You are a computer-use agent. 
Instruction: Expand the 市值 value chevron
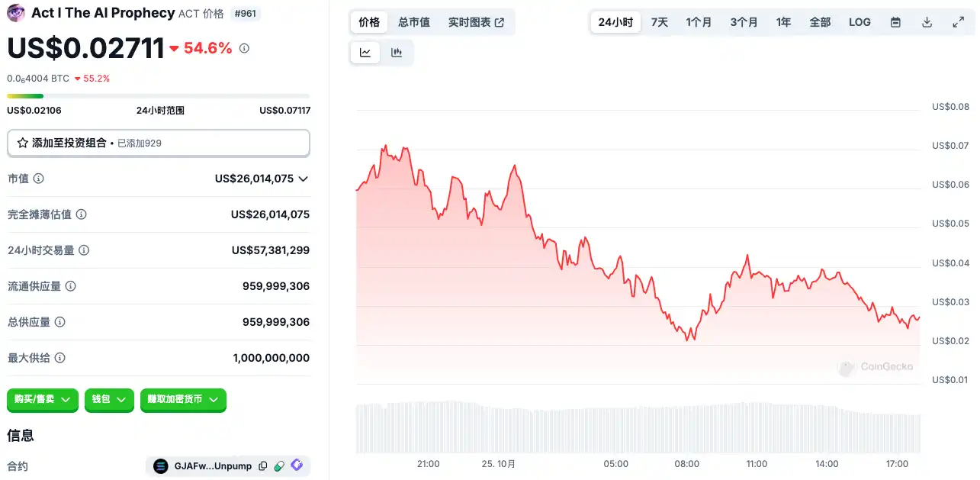tap(303, 179)
